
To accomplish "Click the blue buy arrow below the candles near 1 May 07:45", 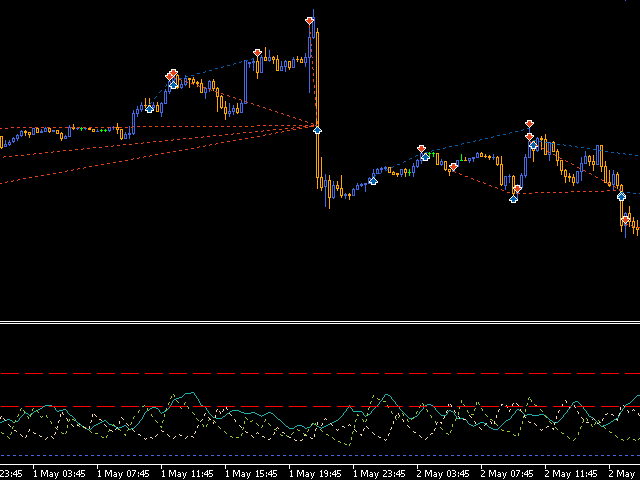I will pos(149,109).
